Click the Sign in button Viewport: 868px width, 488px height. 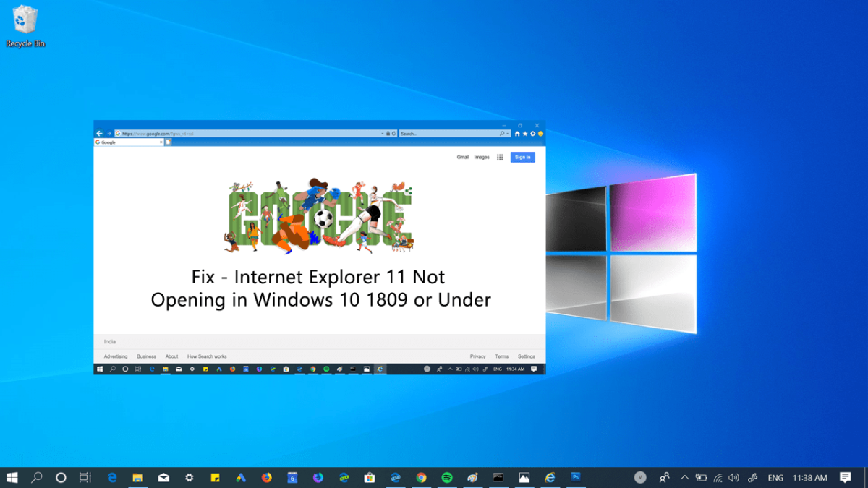click(x=522, y=157)
